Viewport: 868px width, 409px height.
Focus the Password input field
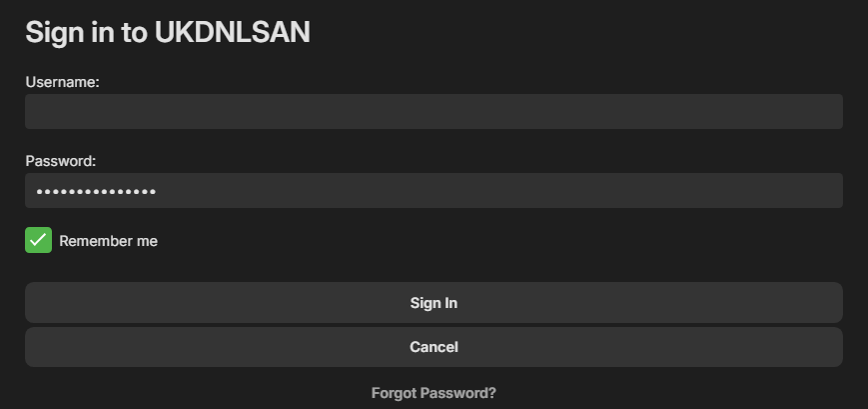click(x=434, y=191)
